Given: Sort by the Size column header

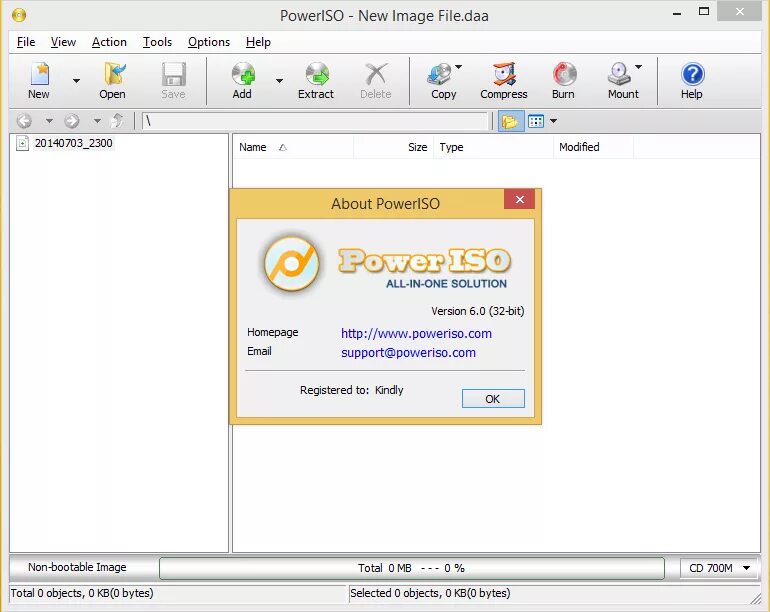Looking at the screenshot, I should (393, 147).
